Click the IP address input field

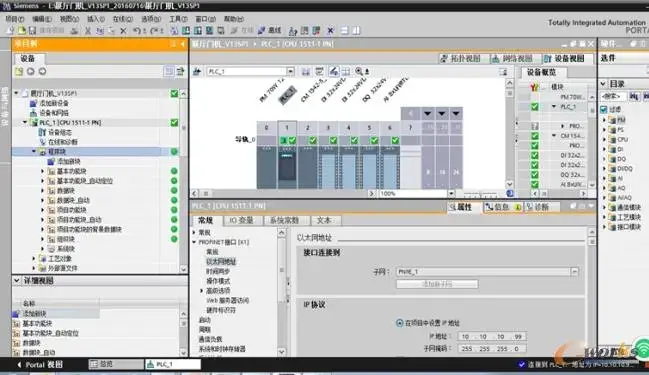click(x=492, y=337)
